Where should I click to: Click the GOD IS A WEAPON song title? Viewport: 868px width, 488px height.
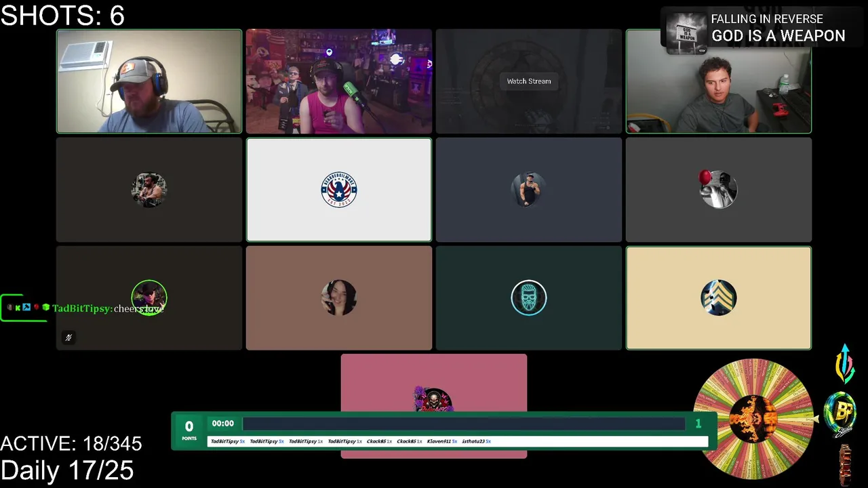click(x=778, y=36)
